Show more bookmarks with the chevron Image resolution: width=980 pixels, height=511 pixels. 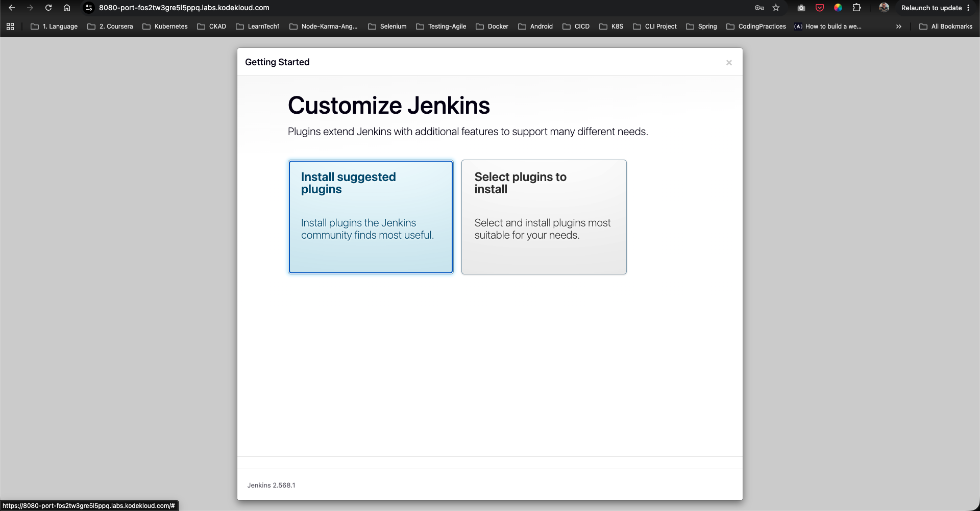click(899, 27)
